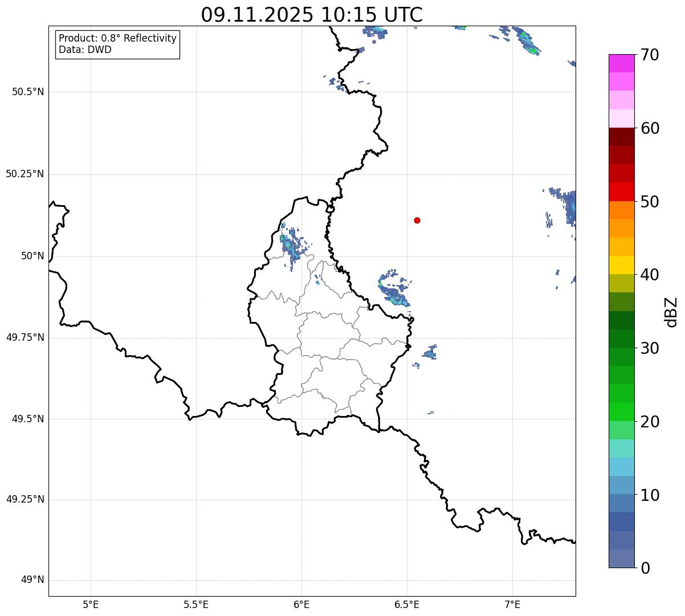Click the 5.5°E longitude label
The width and height of the screenshot is (685, 616).
(x=196, y=604)
